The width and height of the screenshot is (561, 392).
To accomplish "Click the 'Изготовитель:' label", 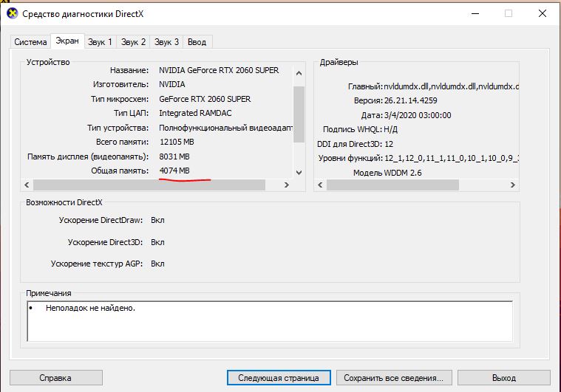I will 120,85.
